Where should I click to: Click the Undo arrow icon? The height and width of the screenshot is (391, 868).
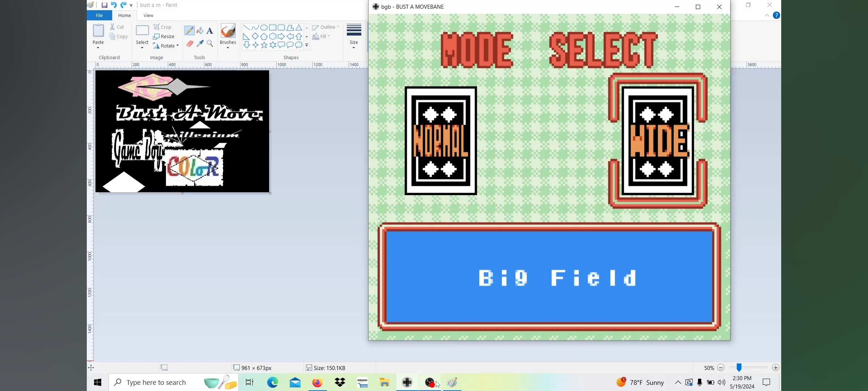pos(114,5)
